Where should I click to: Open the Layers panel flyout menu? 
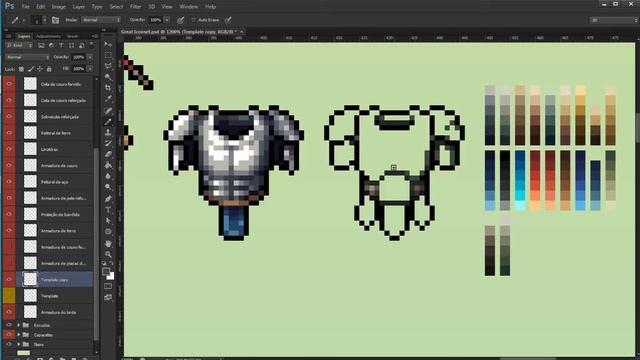[x=95, y=36]
